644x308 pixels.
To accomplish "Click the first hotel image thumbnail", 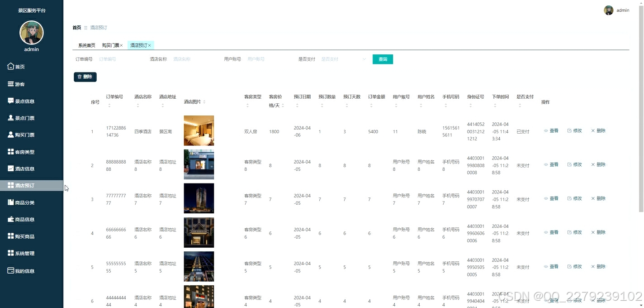I will pyautogui.click(x=199, y=130).
